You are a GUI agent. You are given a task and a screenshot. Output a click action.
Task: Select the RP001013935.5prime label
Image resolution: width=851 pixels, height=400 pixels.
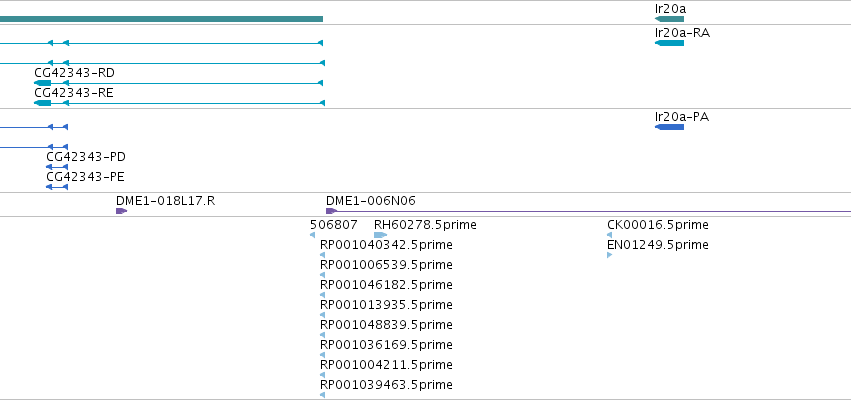click(386, 304)
